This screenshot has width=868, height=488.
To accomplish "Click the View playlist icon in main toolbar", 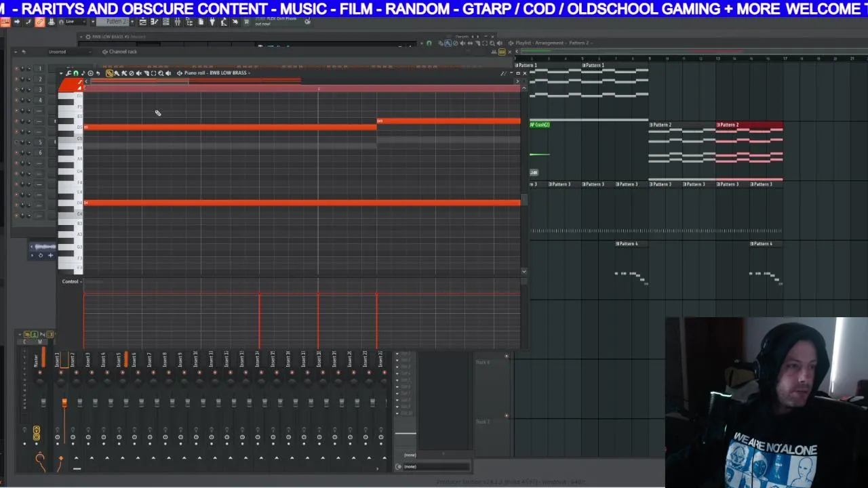I will 142,22.
